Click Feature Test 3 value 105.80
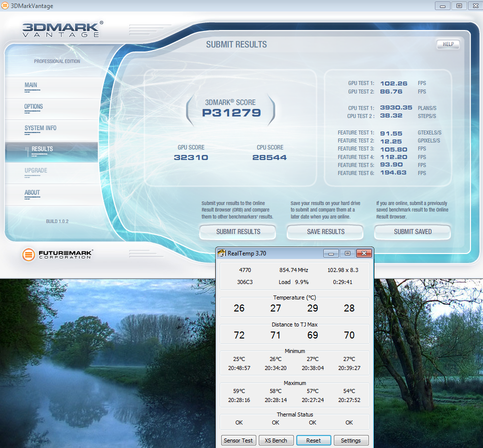Viewport: 483px width, 448px height. pyautogui.click(x=394, y=149)
